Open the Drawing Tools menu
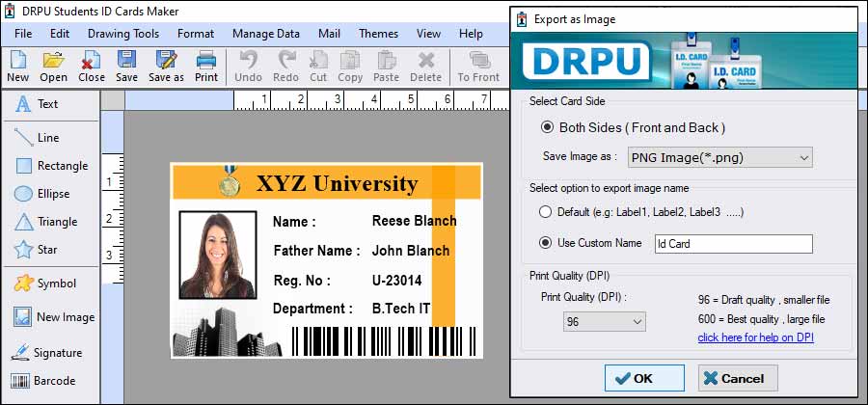868x405 pixels. tap(123, 34)
